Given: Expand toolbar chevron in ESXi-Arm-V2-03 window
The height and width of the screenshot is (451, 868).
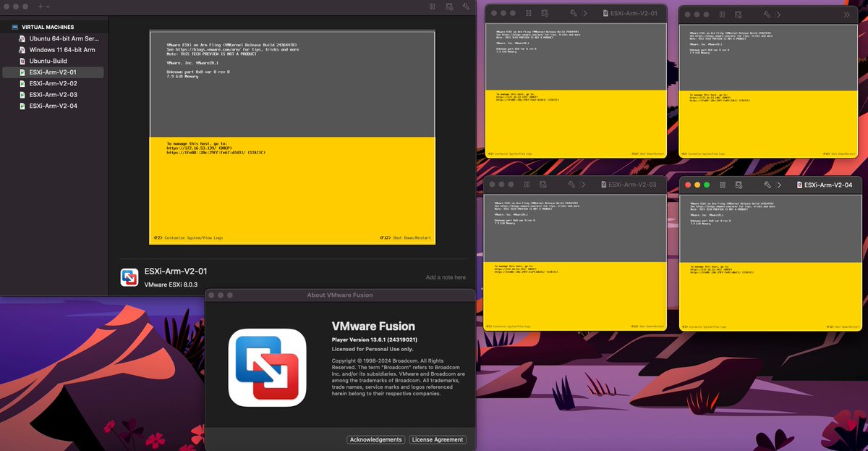Looking at the screenshot, I should [x=583, y=185].
